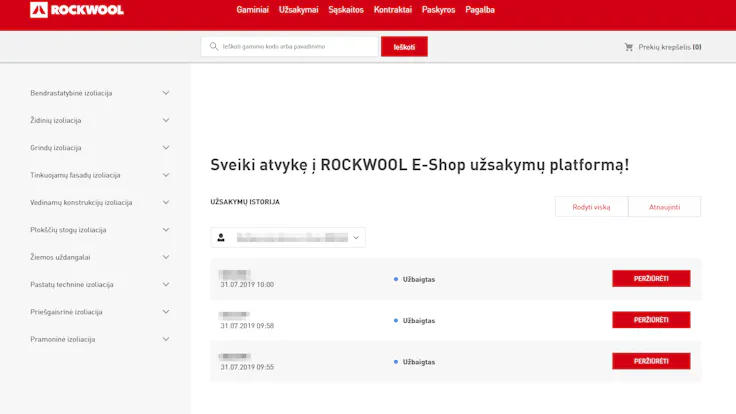736x414 pixels.
Task: Expand Žiemos uždangalai chevron
Action: (x=166, y=257)
